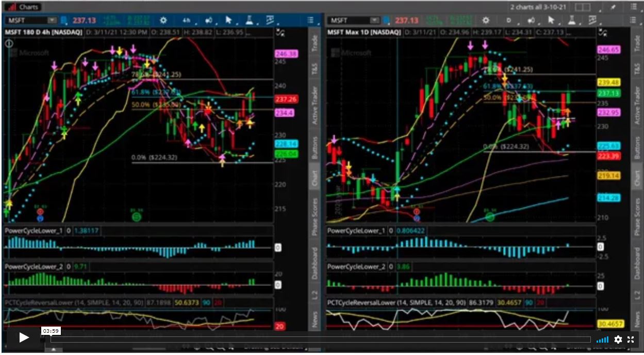Adjust the video volume bars
The width and height of the screenshot is (644, 355).
pyautogui.click(x=602, y=340)
